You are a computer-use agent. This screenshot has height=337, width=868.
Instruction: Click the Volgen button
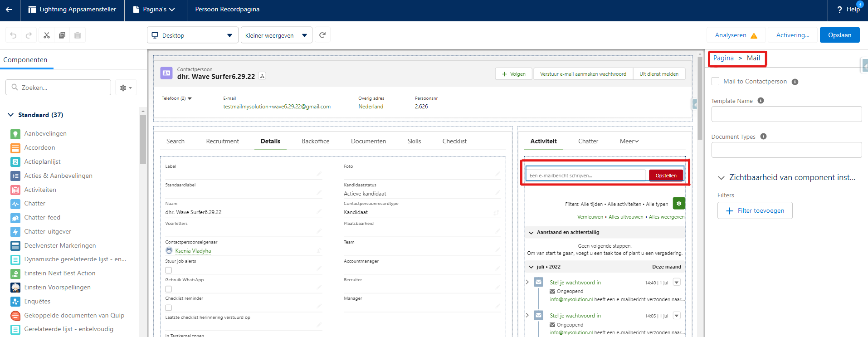(x=514, y=74)
